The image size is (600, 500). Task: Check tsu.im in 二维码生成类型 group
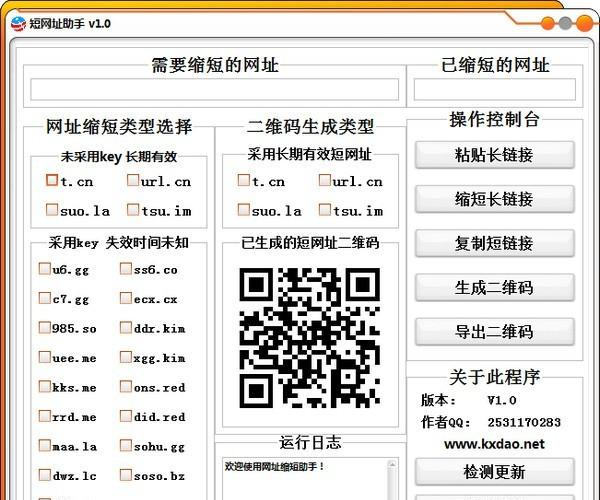324,210
